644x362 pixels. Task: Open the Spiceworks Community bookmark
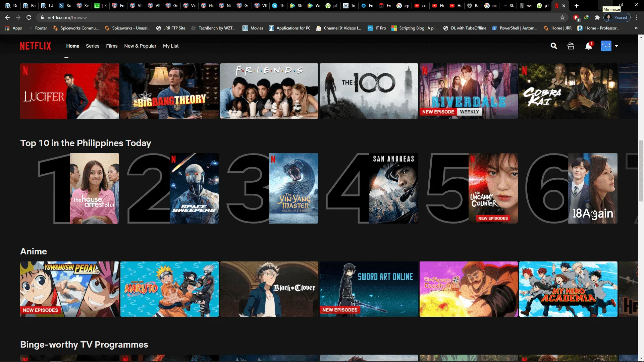(76, 28)
